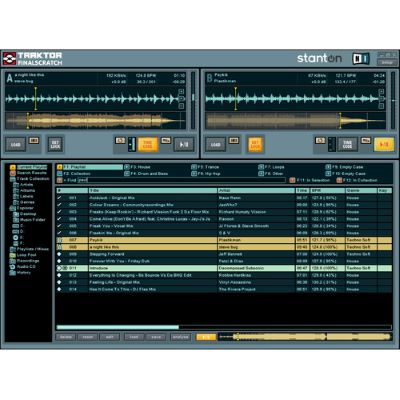
Task: Toggle Time Code on deck B
Action: [x=347, y=145]
